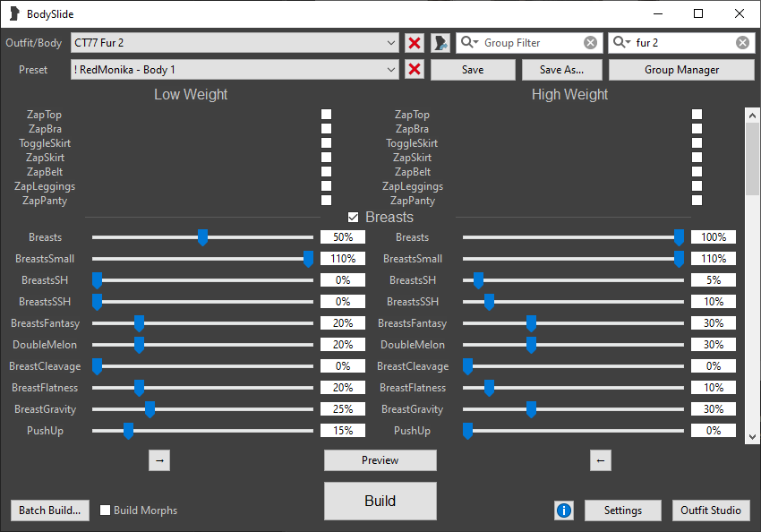Click the outfit filter search magnifier
The width and height of the screenshot is (761, 532).
tap(621, 42)
